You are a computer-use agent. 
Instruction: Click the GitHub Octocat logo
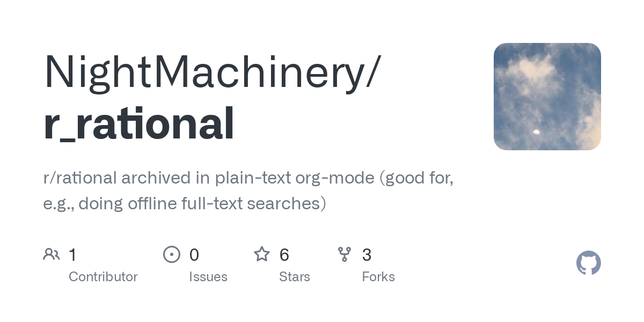(x=588, y=263)
